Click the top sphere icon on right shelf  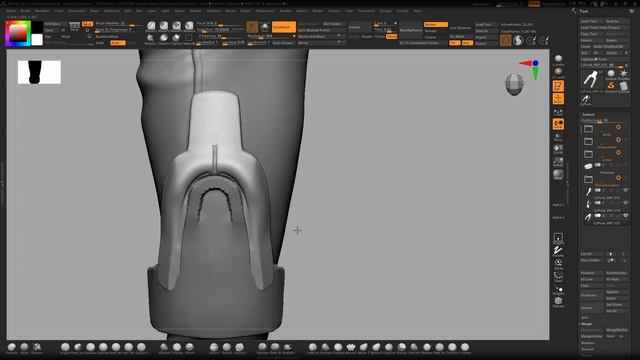tap(558, 60)
